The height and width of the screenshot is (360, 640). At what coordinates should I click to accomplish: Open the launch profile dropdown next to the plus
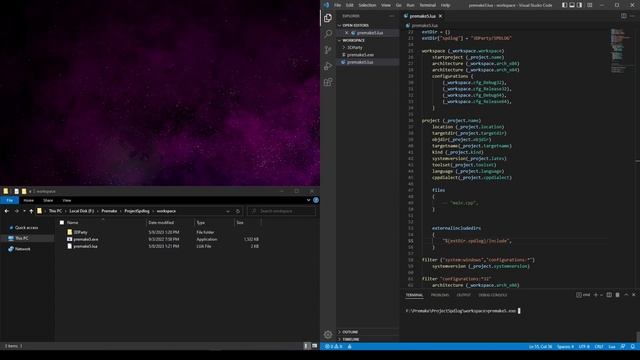pyautogui.click(x=601, y=295)
